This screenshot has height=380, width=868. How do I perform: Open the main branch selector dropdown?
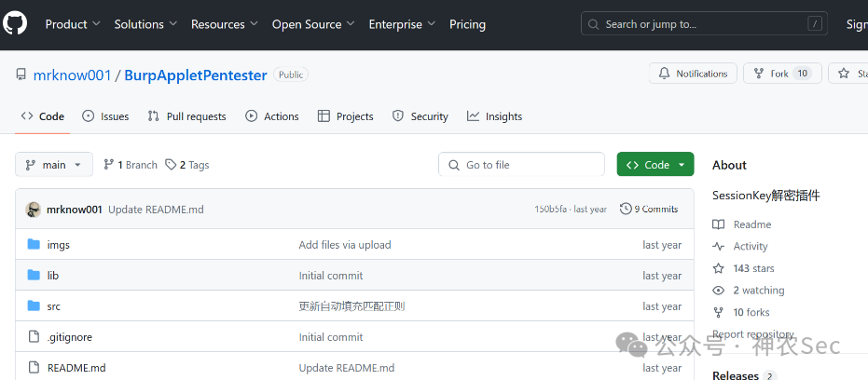pyautogui.click(x=54, y=165)
